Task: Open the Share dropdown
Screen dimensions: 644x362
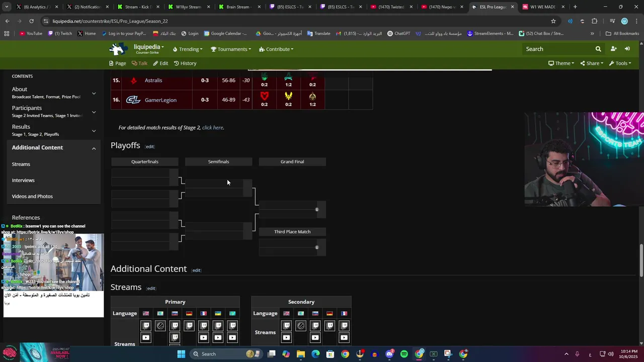Action: [592, 63]
